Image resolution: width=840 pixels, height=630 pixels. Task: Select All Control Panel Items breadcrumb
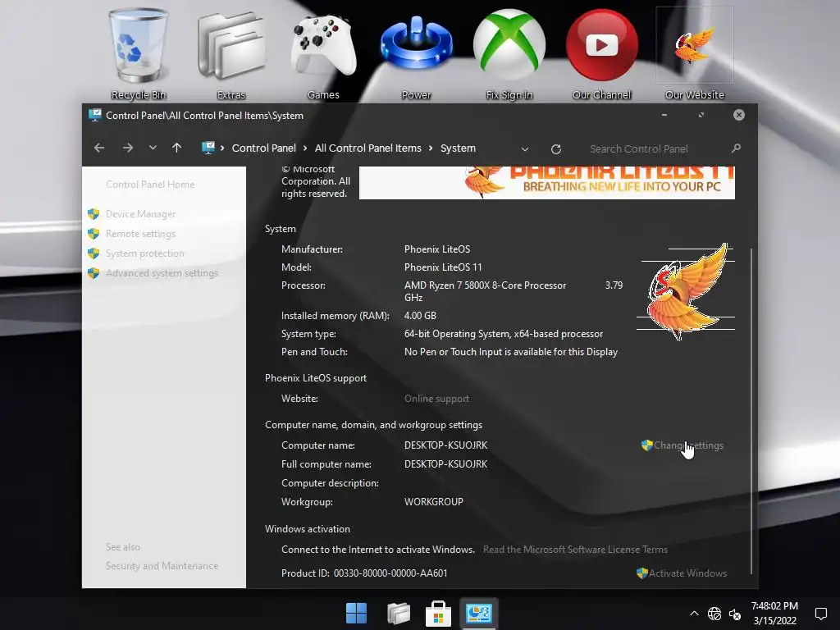tap(368, 148)
